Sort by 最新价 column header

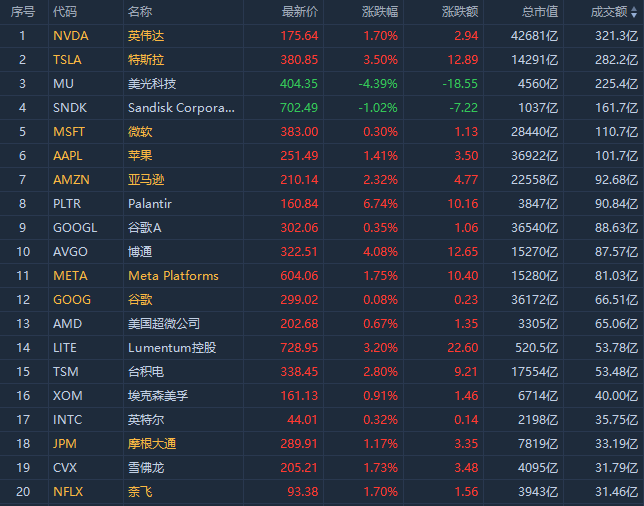[x=300, y=11]
